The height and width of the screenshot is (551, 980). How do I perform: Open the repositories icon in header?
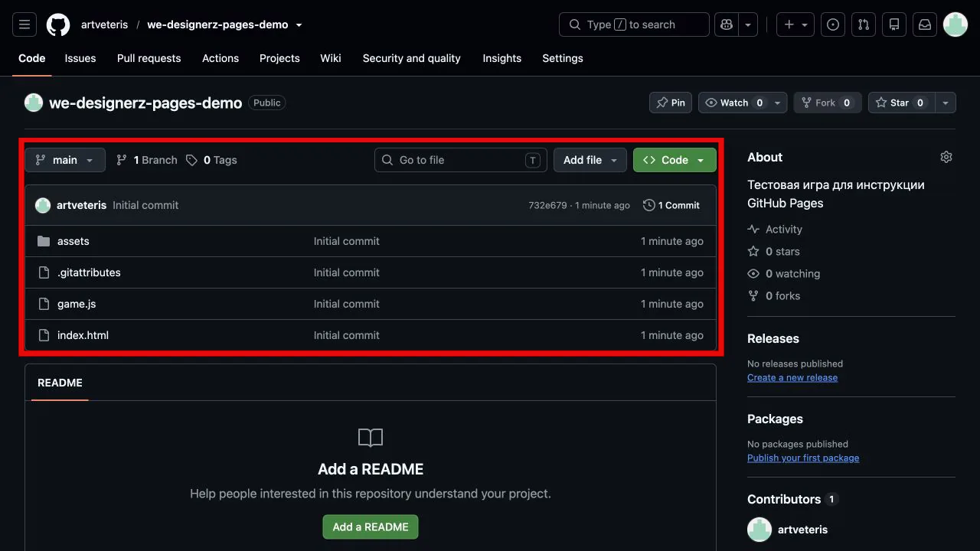click(x=894, y=24)
